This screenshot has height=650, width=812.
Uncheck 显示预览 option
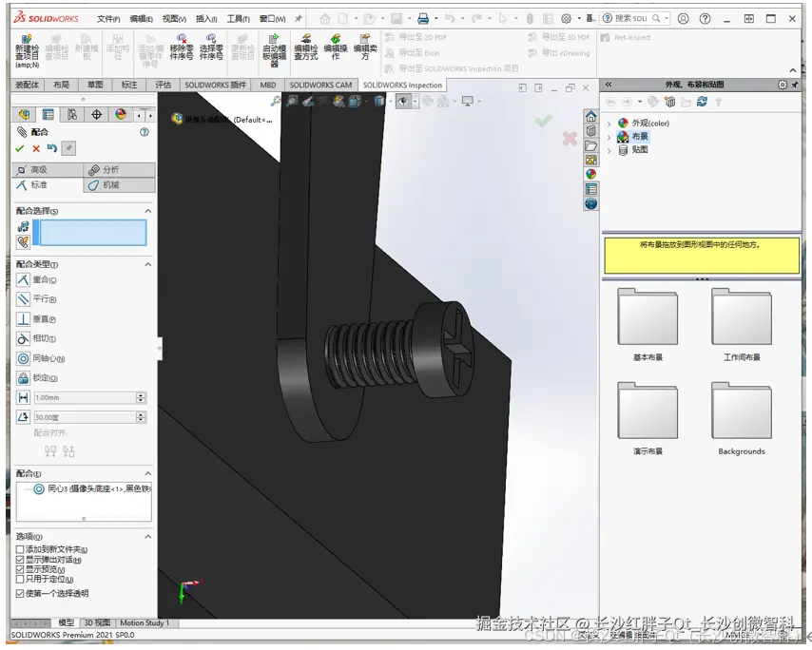(20, 569)
